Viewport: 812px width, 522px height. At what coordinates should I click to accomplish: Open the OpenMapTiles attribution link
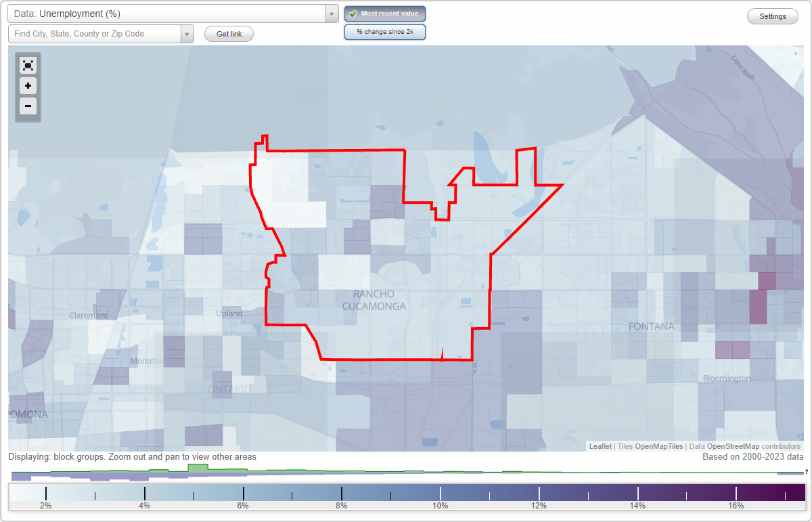tap(658, 446)
